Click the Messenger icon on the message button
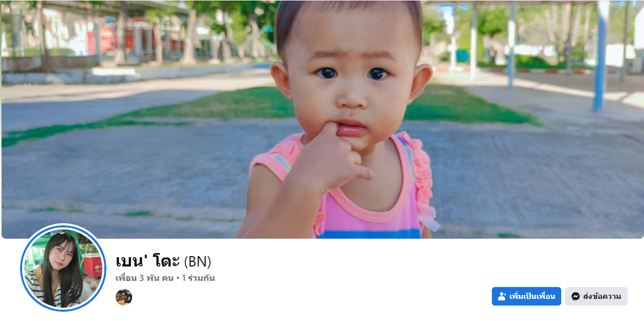This screenshot has width=644, height=321. point(576,296)
